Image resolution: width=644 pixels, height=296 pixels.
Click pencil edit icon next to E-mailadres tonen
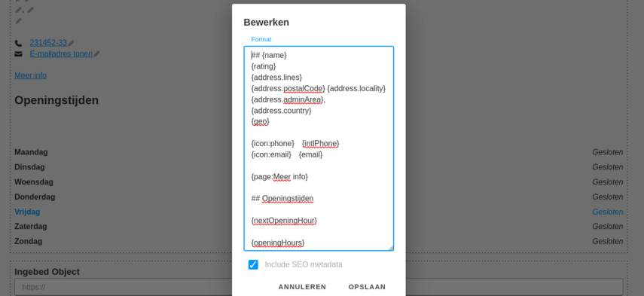[96, 53]
